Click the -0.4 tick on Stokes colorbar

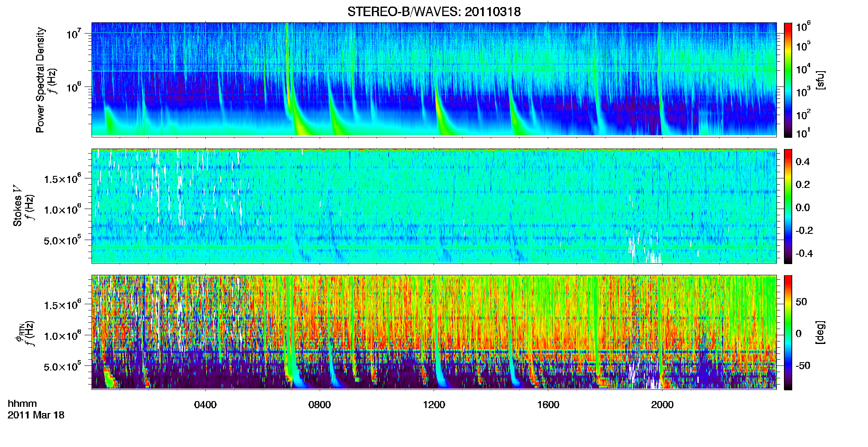click(x=804, y=253)
